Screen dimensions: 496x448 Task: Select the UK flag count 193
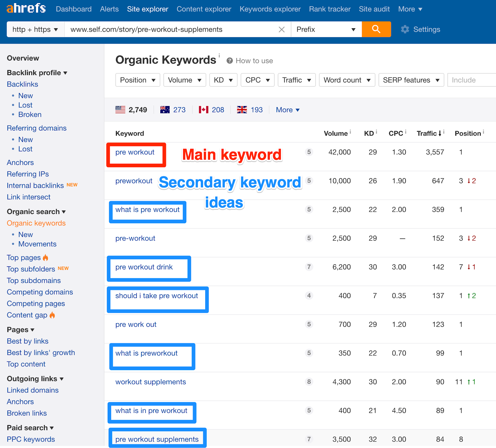pyautogui.click(x=250, y=110)
